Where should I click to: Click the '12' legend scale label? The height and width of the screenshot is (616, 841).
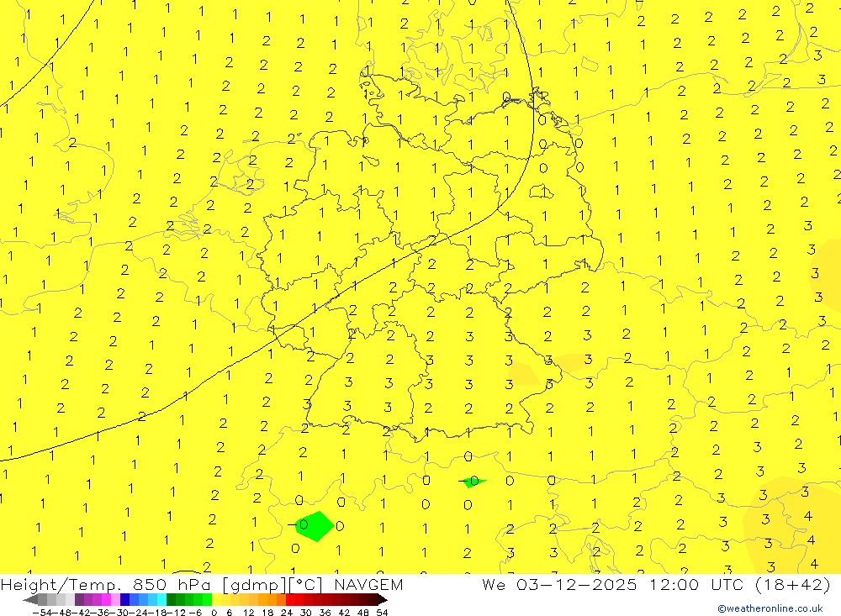pos(248,613)
